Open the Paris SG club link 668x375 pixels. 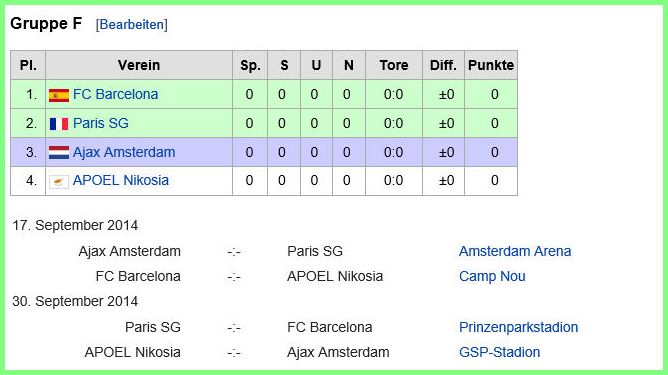pyautogui.click(x=101, y=123)
